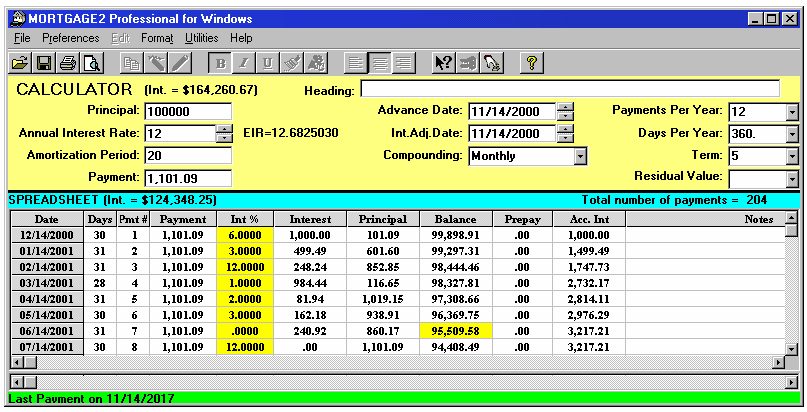Open the Term dropdown list

coord(792,156)
